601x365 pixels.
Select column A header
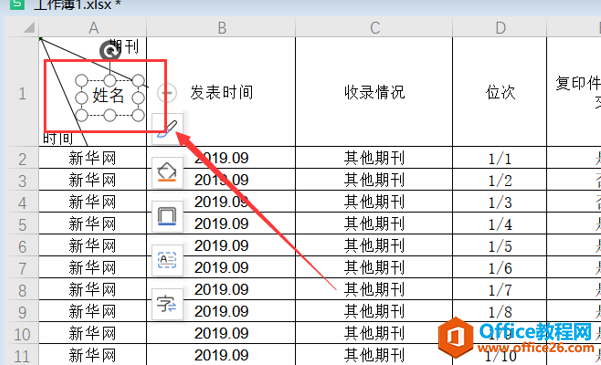click(93, 28)
